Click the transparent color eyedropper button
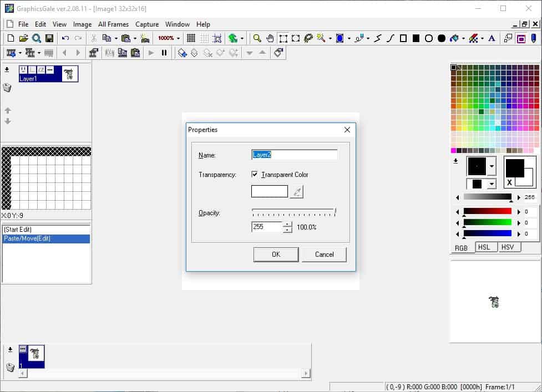 (297, 191)
